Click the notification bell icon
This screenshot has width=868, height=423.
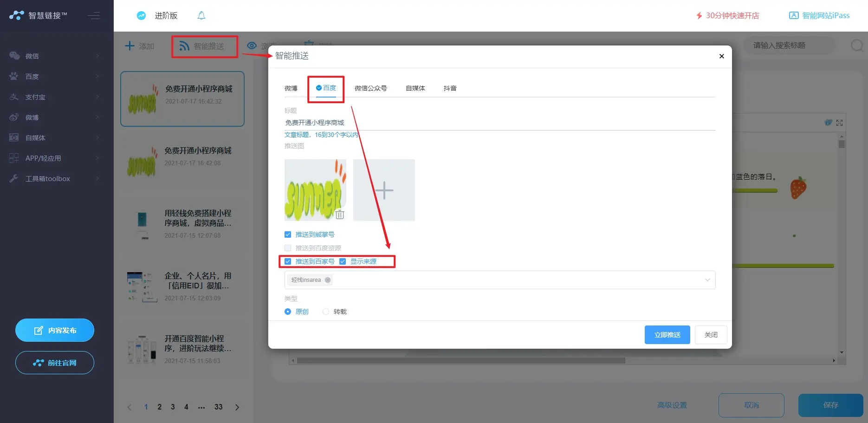tap(201, 16)
